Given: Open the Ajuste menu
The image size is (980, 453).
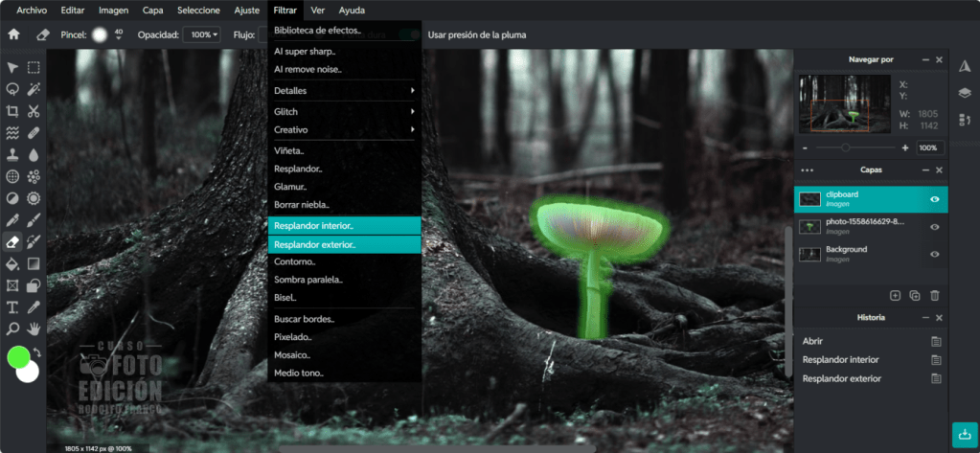Looking at the screenshot, I should point(246,11).
